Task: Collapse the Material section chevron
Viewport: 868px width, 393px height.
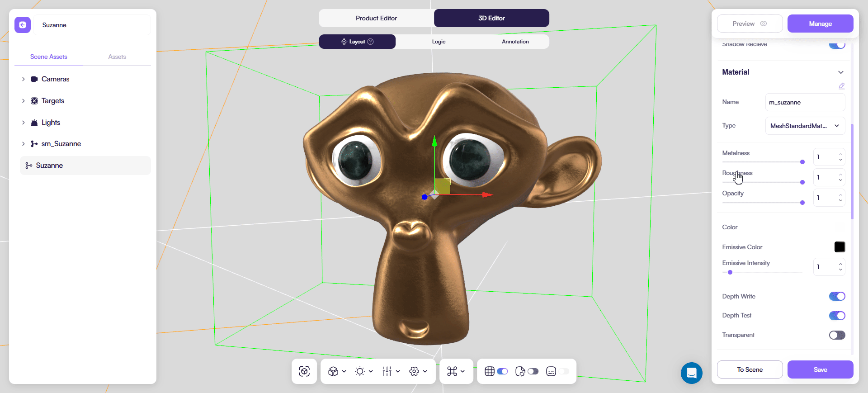Action: (840, 72)
